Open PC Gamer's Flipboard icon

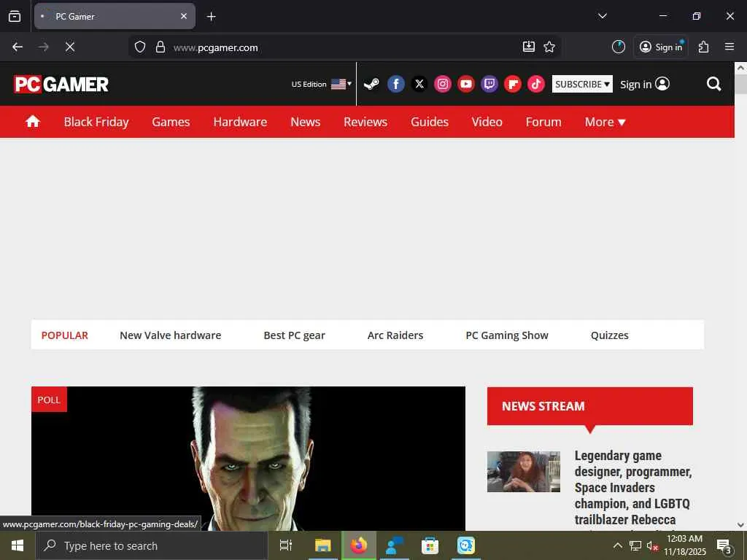coord(513,85)
